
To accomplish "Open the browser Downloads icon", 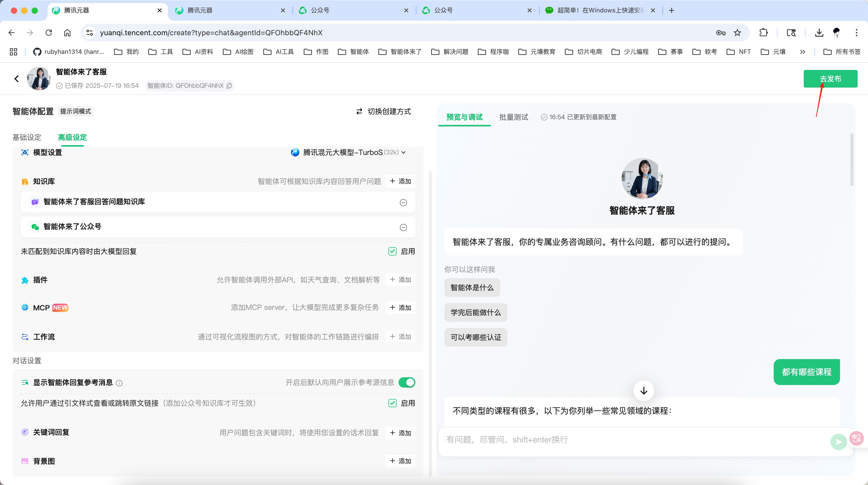I will (820, 32).
